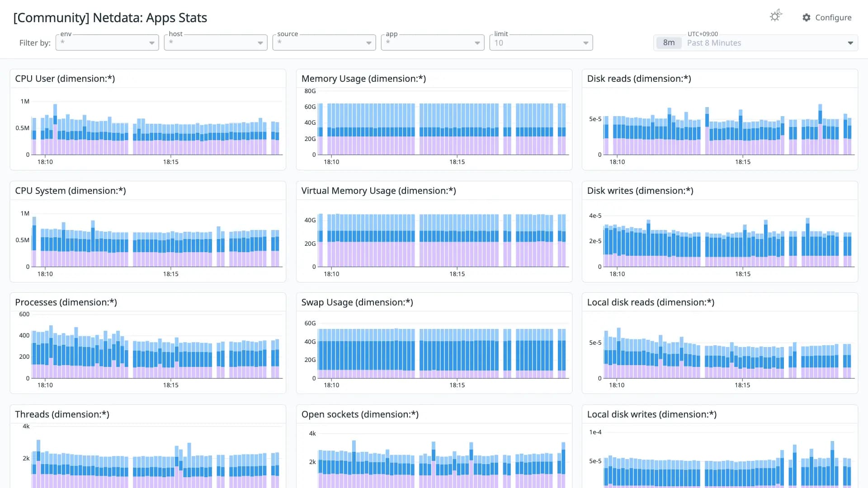Click the UTC+09:00 timezone label
The width and height of the screenshot is (868, 488).
(x=703, y=34)
